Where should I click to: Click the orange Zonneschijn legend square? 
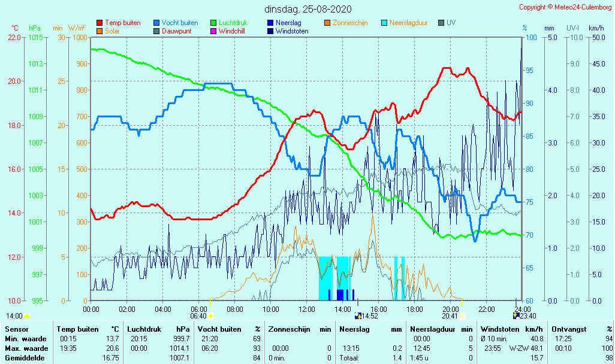point(327,23)
